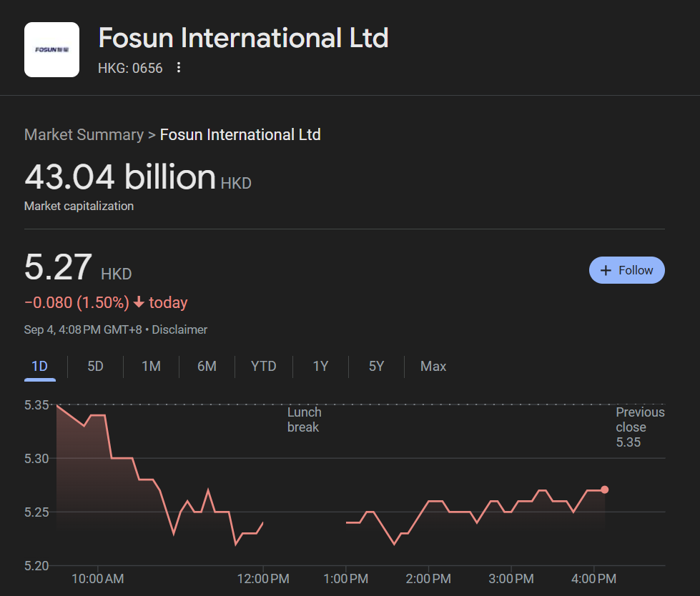Click the Lunch break chart label
This screenshot has width=700, height=596.
[x=305, y=419]
